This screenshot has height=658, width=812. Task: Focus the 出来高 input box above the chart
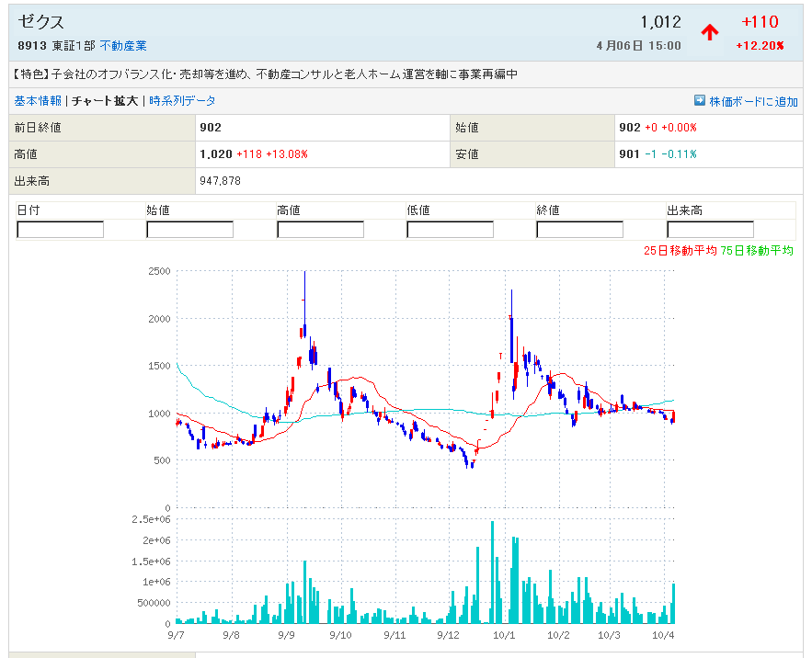tap(710, 230)
